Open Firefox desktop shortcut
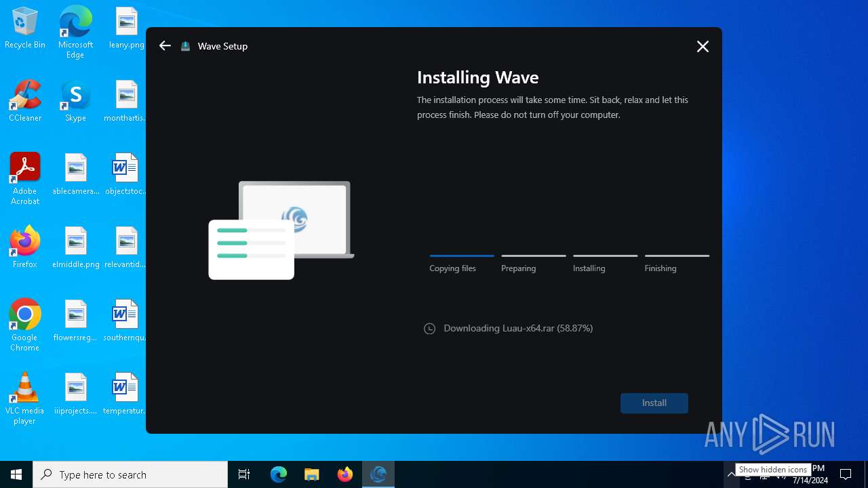868x488 pixels. pos(25,247)
